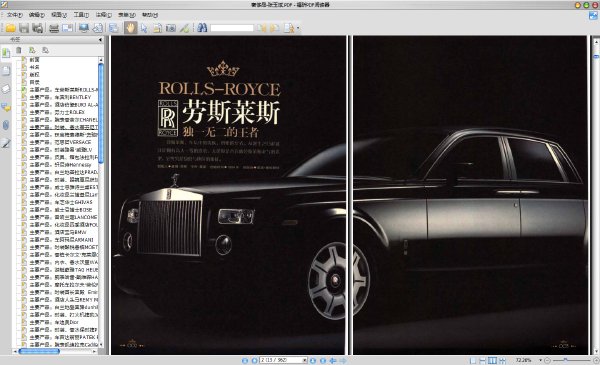This screenshot has height=365, width=600.
Task: Choose the text selection tool icon
Action: pyautogui.click(x=157, y=28)
